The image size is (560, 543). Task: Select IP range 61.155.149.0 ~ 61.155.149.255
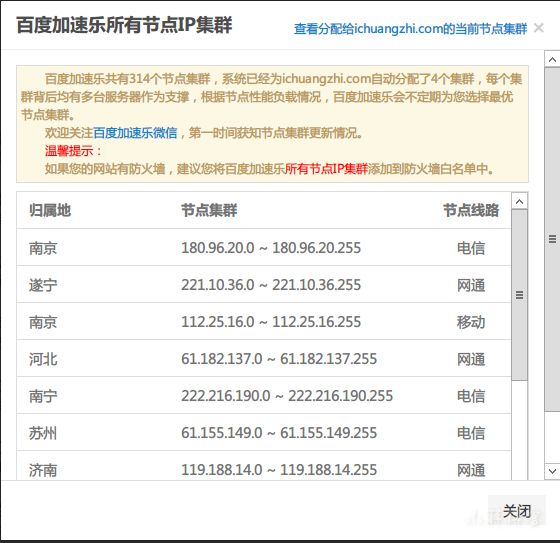(x=279, y=433)
